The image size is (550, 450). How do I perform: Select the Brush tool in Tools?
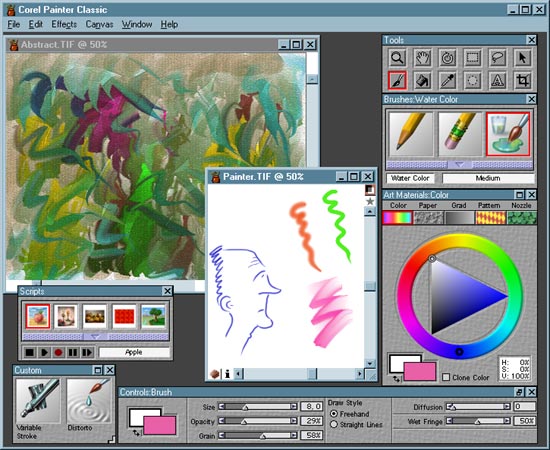(x=397, y=80)
